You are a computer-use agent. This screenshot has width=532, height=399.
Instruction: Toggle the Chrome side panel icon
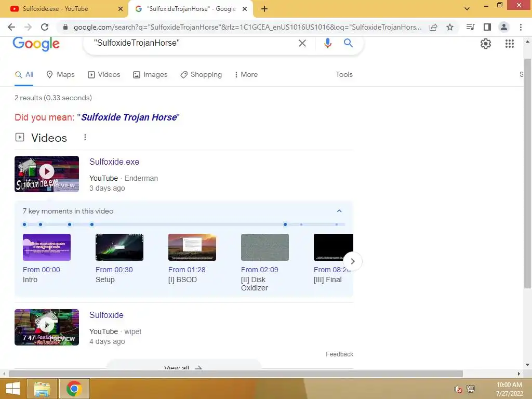coord(487,27)
